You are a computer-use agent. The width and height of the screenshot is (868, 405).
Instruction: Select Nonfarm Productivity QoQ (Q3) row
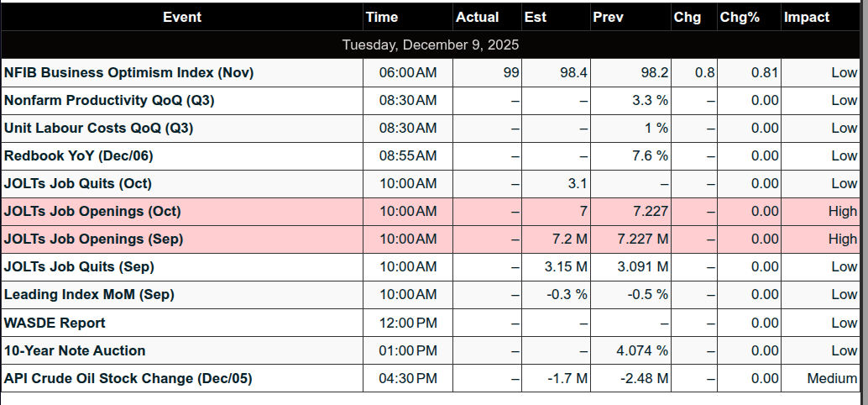point(109,101)
